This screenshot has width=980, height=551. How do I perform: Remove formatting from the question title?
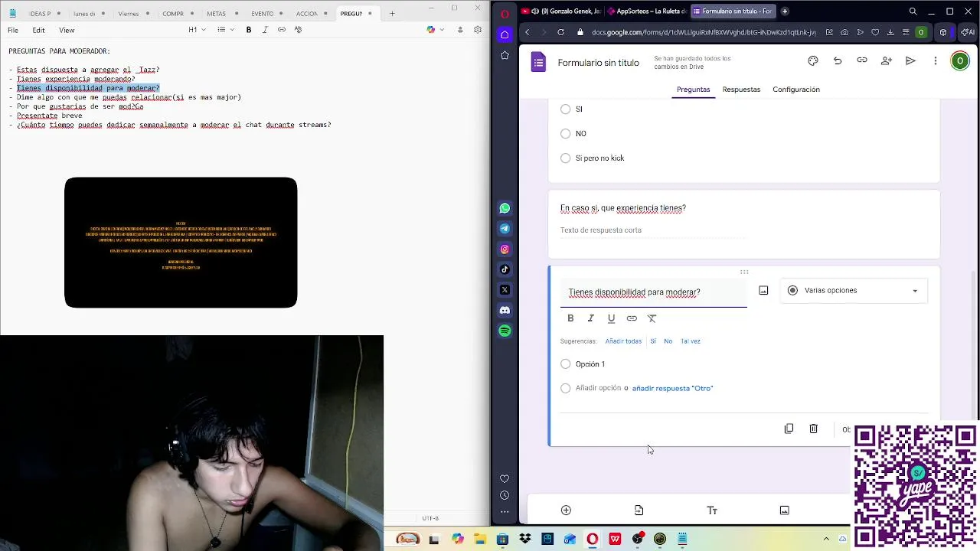(652, 318)
